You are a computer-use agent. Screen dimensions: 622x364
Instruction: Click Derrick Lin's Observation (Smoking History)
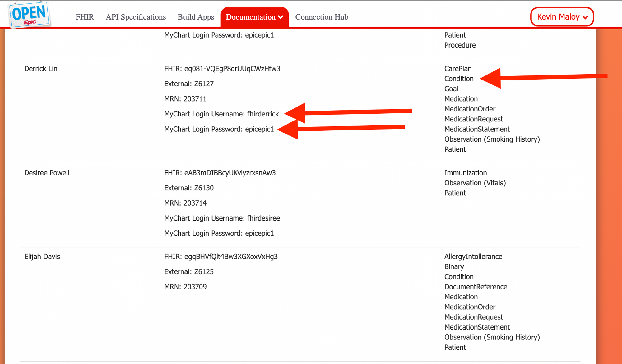click(x=492, y=139)
